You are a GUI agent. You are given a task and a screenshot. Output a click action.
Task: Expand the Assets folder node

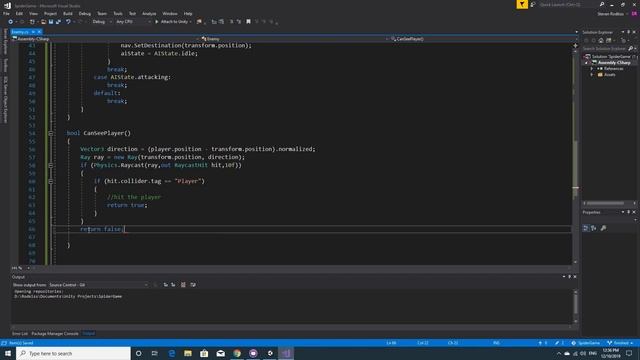click(x=592, y=75)
